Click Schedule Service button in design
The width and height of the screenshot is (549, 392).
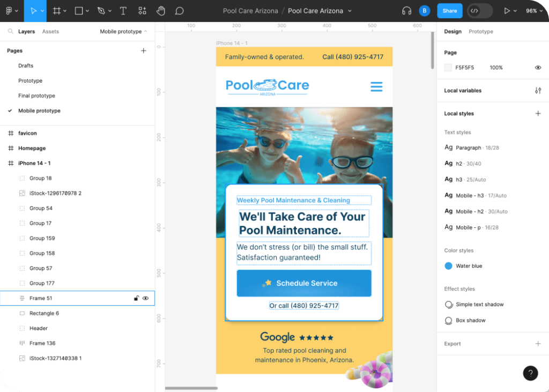tap(304, 283)
